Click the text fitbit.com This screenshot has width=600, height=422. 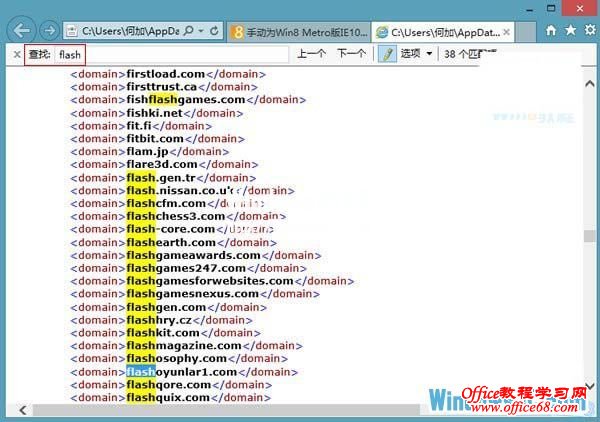[155, 138]
